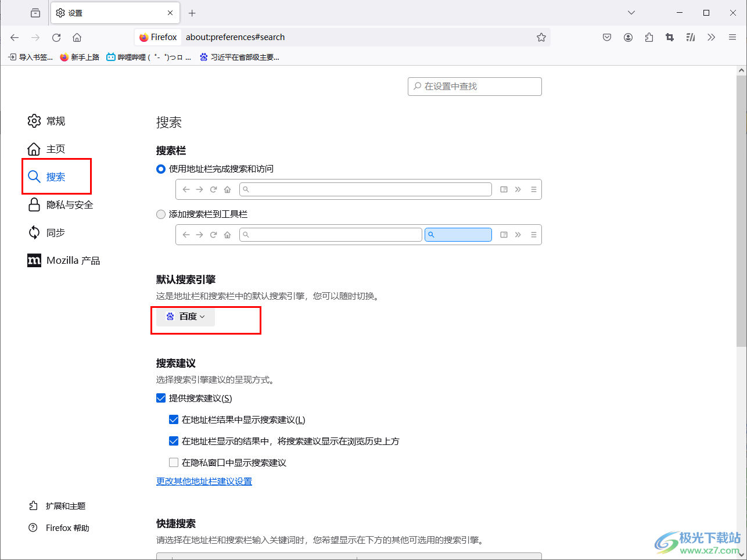Open the 百度 default search engine dropdown
The width and height of the screenshot is (747, 560).
pos(185,317)
